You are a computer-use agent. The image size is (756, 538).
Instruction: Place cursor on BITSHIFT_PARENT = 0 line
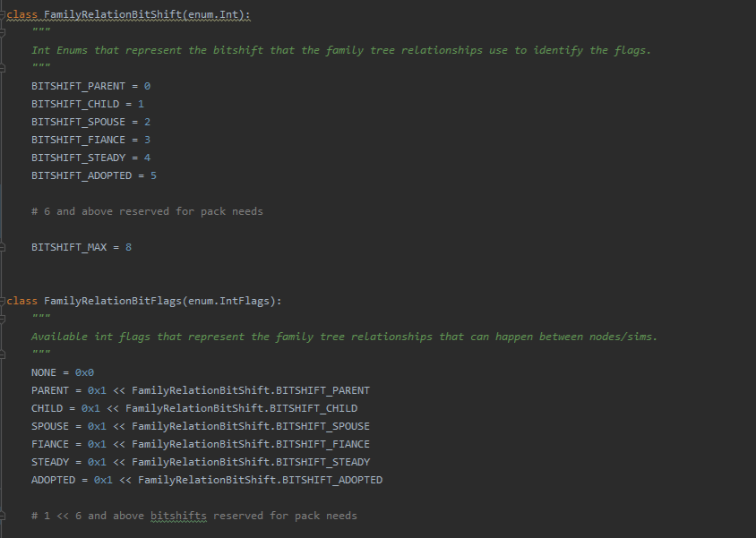coord(90,86)
